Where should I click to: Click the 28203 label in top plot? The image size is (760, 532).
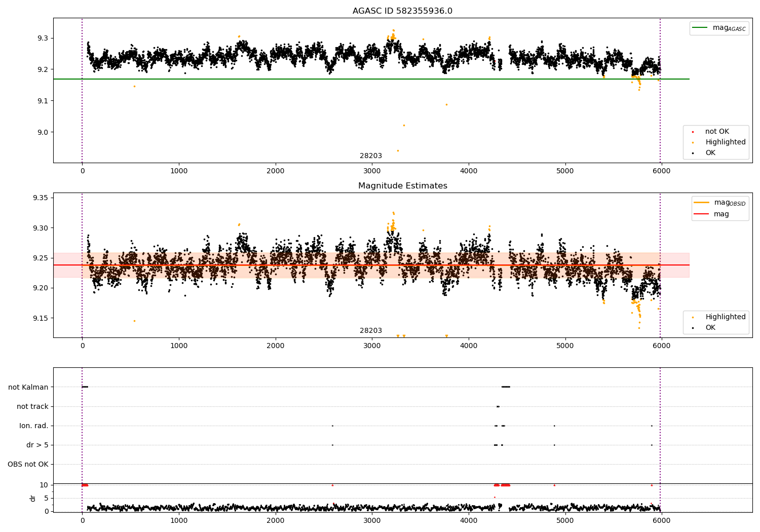[x=371, y=156]
